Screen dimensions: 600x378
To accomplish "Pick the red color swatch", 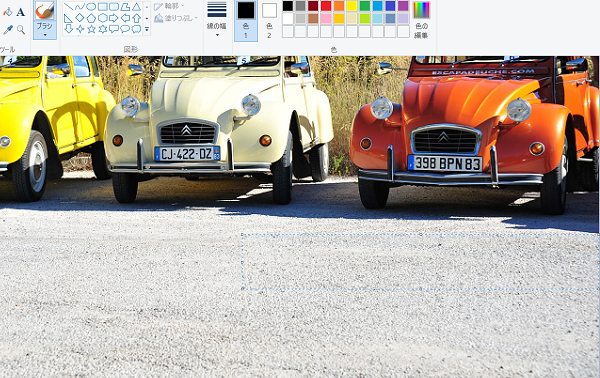I will click(x=326, y=6).
